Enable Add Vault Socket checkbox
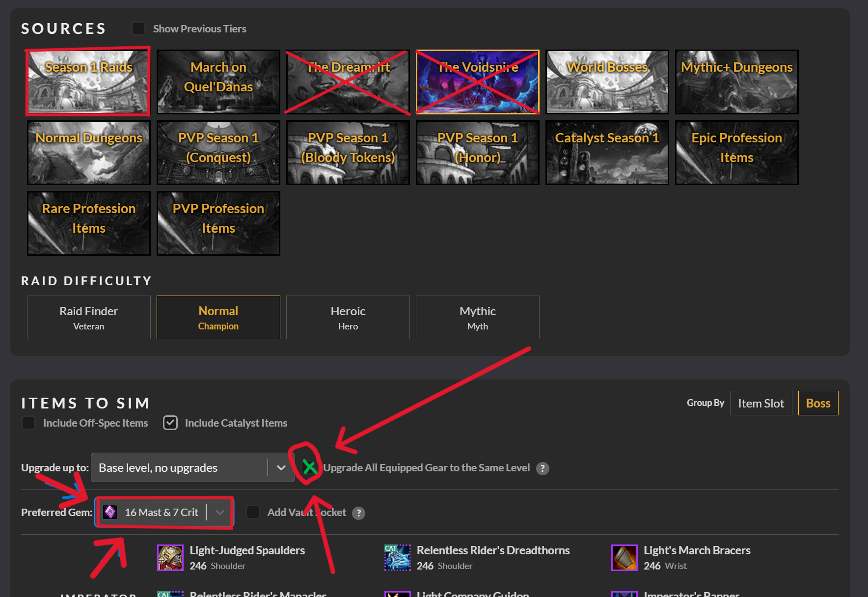 coord(253,512)
